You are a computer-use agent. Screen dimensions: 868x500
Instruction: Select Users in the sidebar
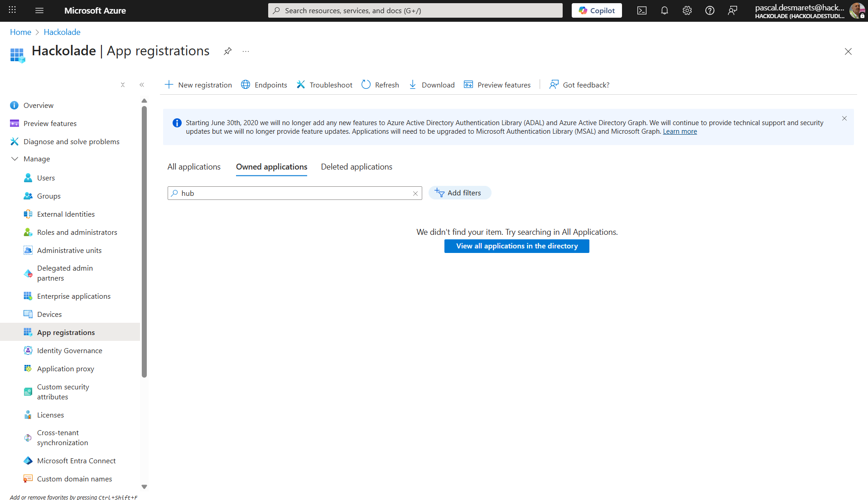click(x=45, y=177)
